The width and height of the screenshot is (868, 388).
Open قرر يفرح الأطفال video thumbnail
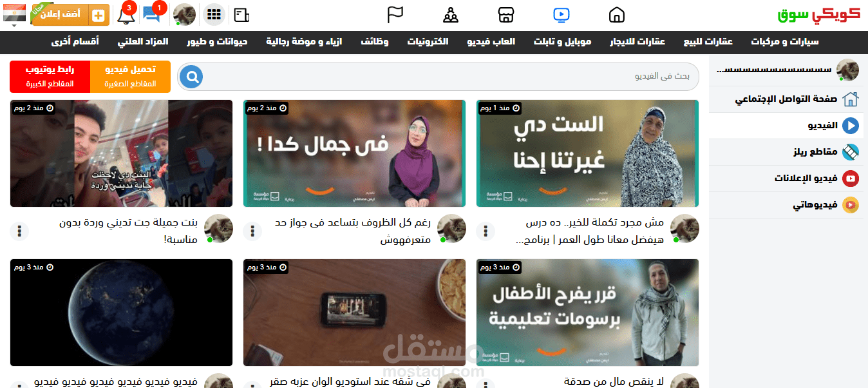(587, 313)
